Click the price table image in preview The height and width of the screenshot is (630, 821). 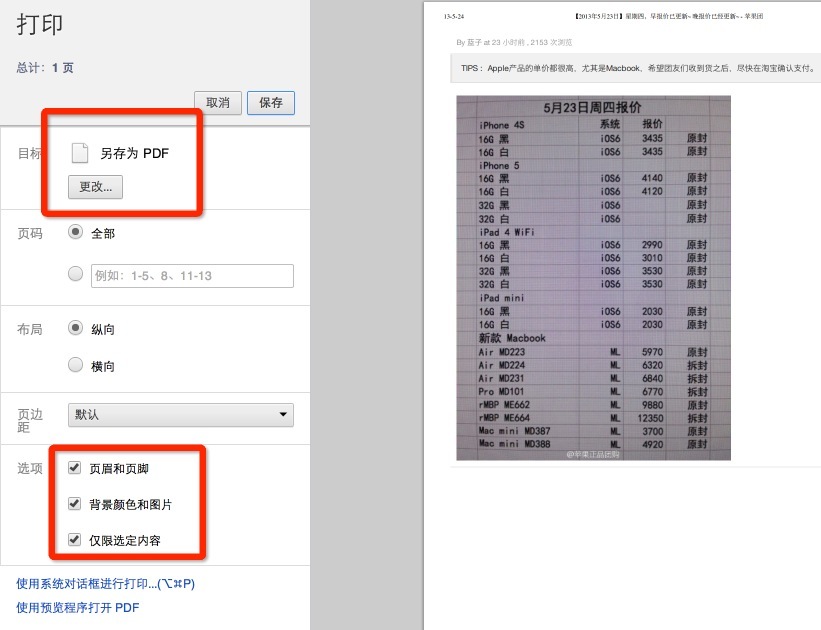coord(593,278)
